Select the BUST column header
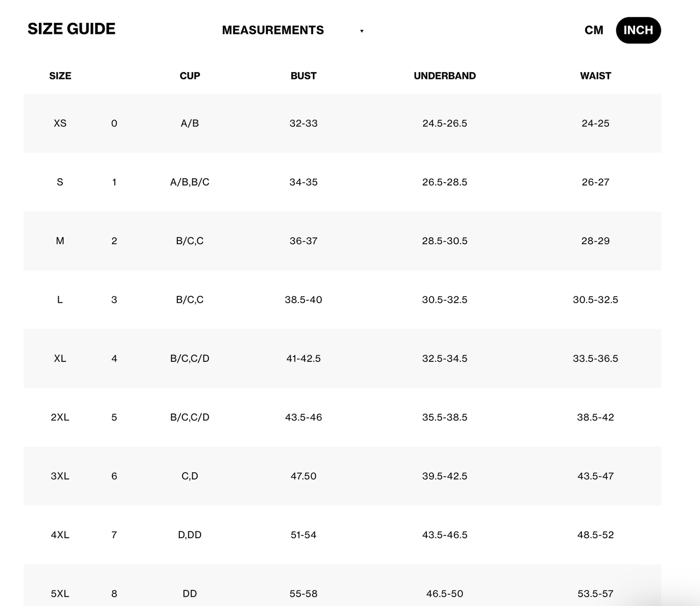The height and width of the screenshot is (606, 700). pos(303,76)
